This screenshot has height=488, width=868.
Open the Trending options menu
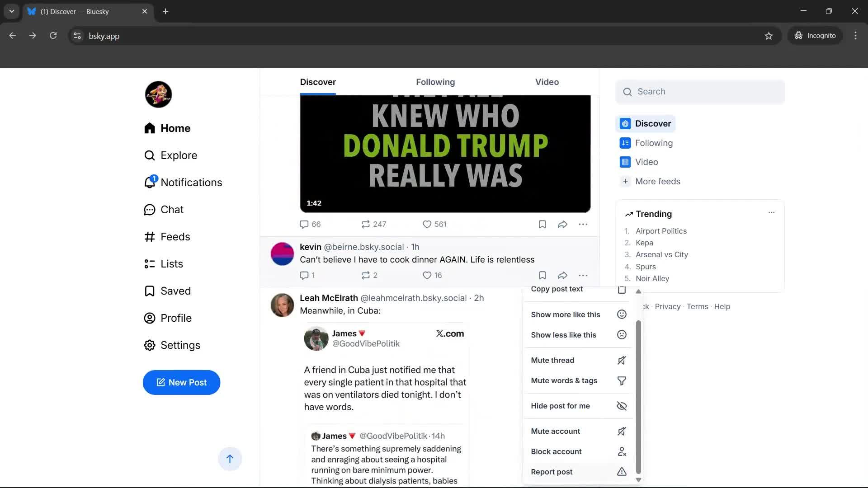pyautogui.click(x=771, y=212)
